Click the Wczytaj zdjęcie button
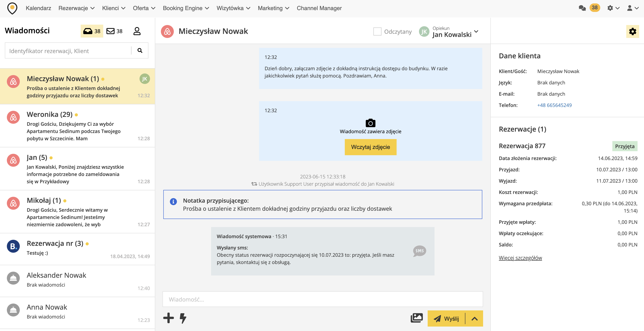Image resolution: width=644 pixels, height=331 pixels. (370, 147)
